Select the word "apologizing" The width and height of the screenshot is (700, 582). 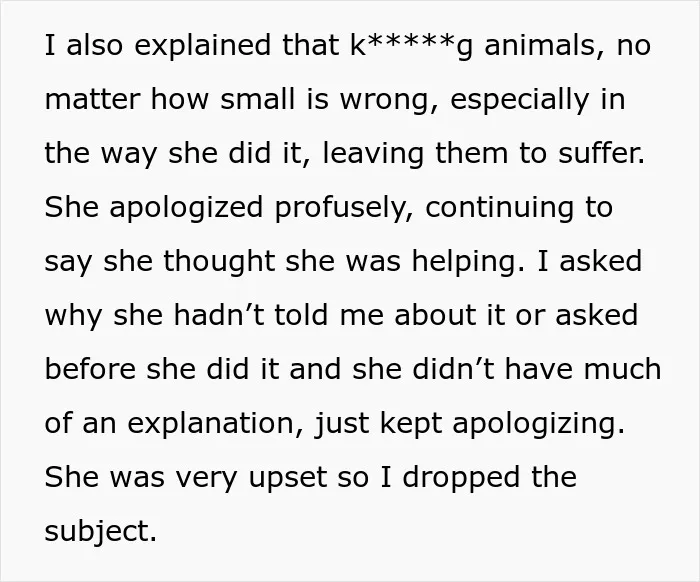click(x=539, y=424)
